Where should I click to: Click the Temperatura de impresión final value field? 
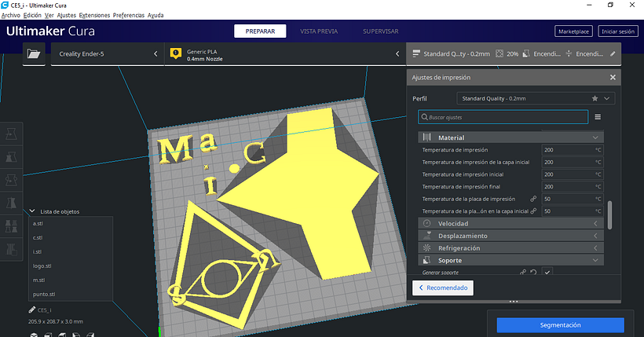[x=572, y=187]
